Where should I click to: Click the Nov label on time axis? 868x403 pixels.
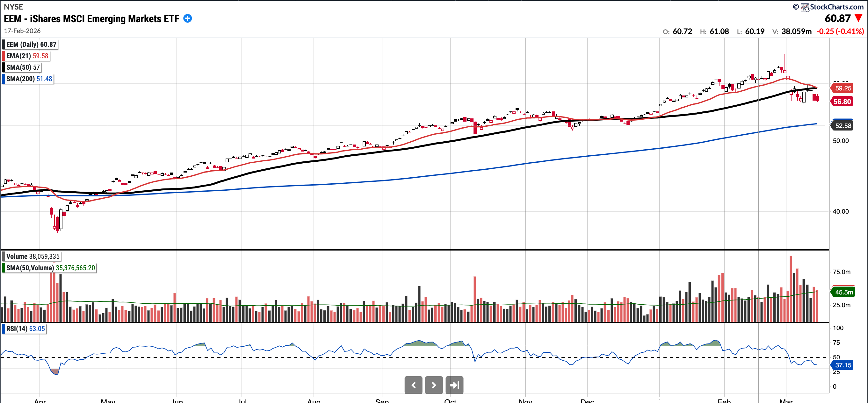pyautogui.click(x=525, y=401)
